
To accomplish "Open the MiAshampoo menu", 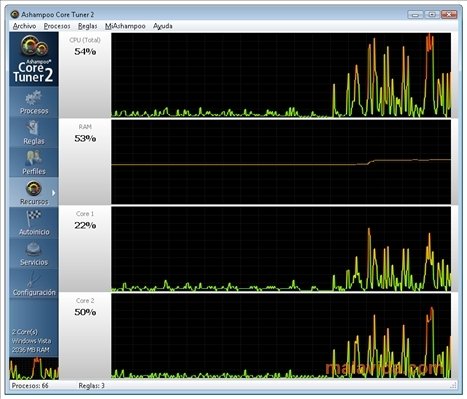I will pos(125,26).
